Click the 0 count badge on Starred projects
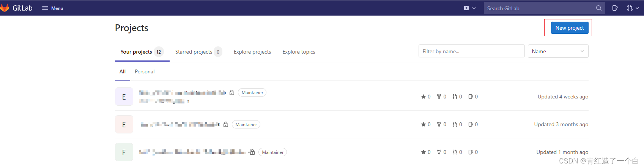The image size is (644, 168). click(x=218, y=52)
